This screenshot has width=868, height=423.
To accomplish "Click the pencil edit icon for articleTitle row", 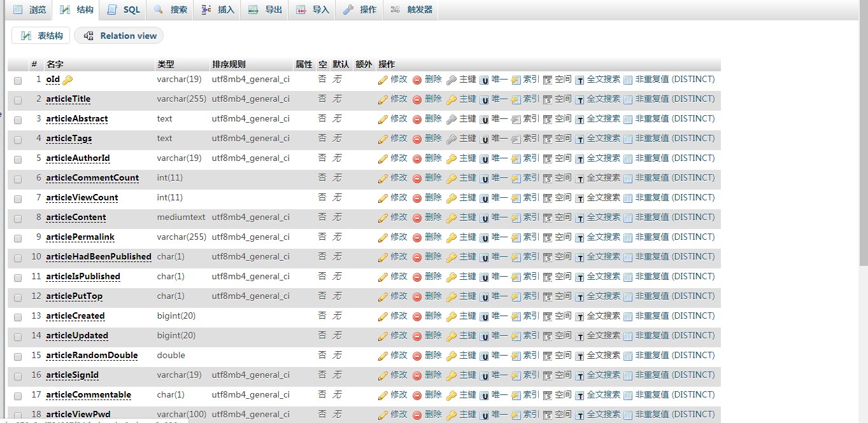I will pos(383,100).
